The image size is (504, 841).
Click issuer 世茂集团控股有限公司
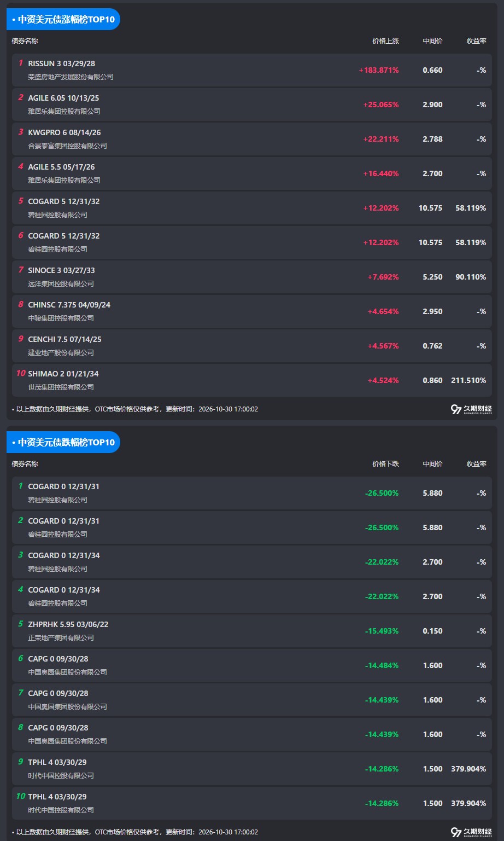coord(61,387)
